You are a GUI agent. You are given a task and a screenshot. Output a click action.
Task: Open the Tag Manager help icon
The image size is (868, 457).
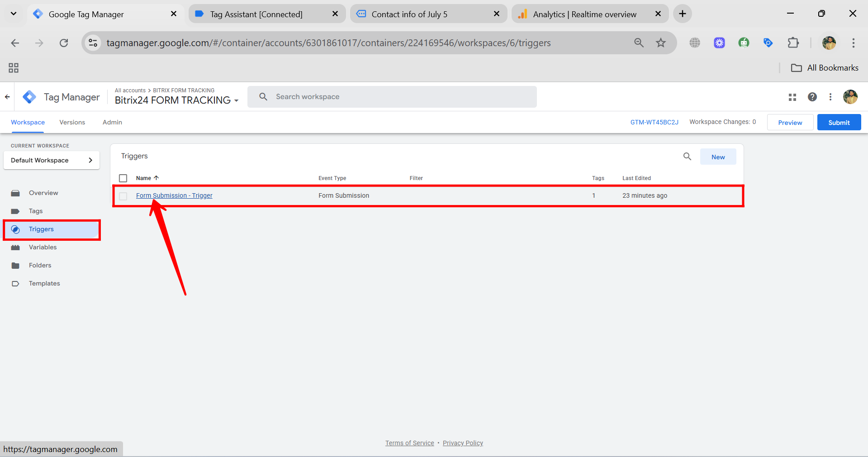pos(812,97)
